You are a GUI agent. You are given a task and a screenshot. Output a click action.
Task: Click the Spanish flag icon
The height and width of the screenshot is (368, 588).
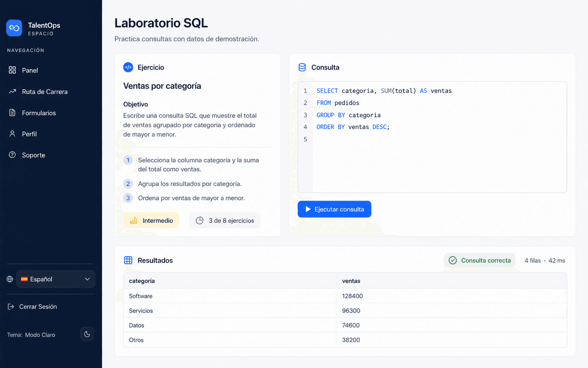[24, 279]
